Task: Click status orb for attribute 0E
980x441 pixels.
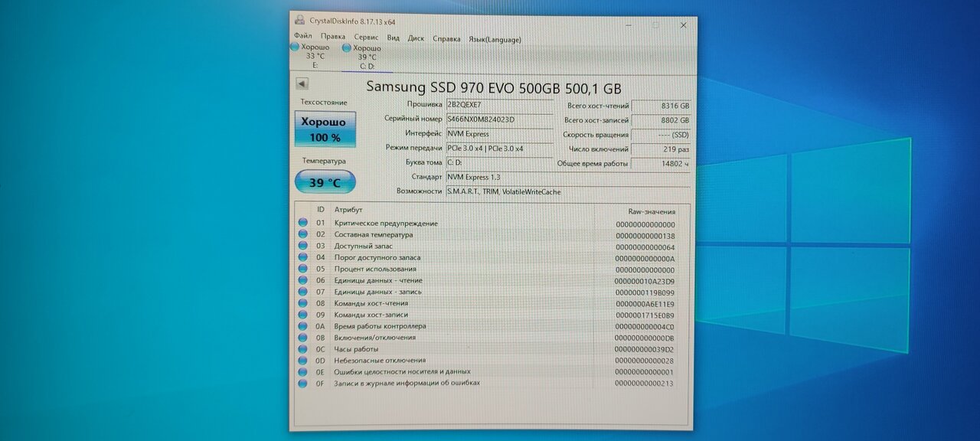Action: [302, 371]
